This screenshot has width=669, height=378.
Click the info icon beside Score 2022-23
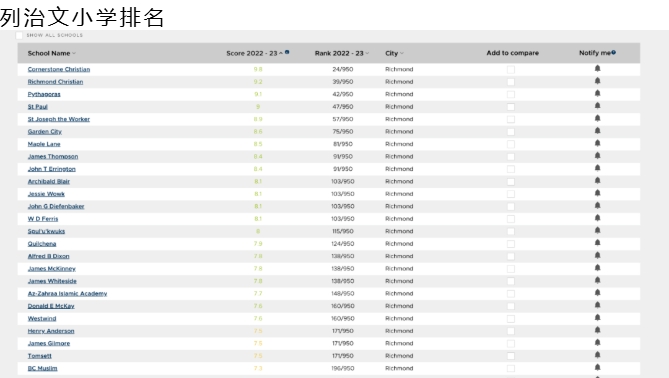click(x=287, y=52)
